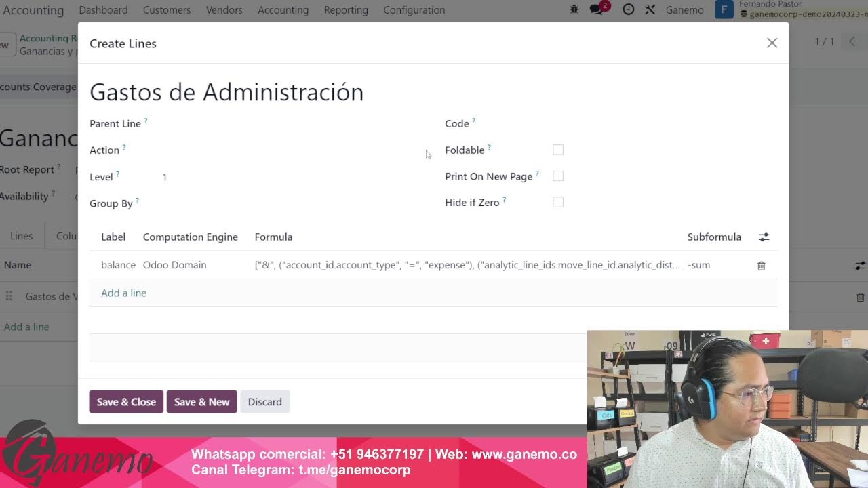Click the Save & New button
This screenshot has height=488, width=868.
point(201,402)
